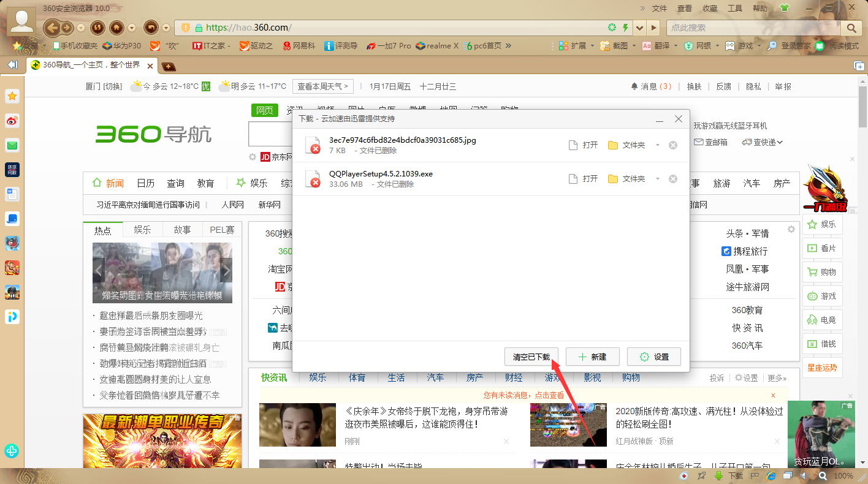Viewport: 868px width, 484px height.
Task: Expand the 截图 tool dropdown arrow
Action: (x=633, y=45)
